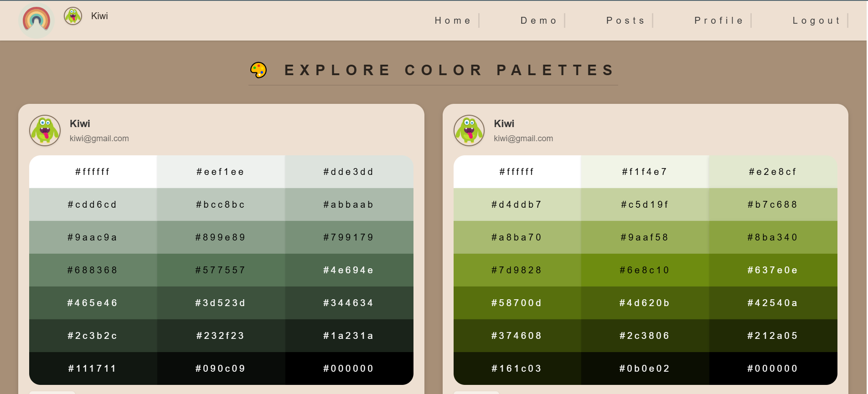Click the paint palette icon beside the heading
Viewport: 868px width, 394px height.
(x=258, y=70)
